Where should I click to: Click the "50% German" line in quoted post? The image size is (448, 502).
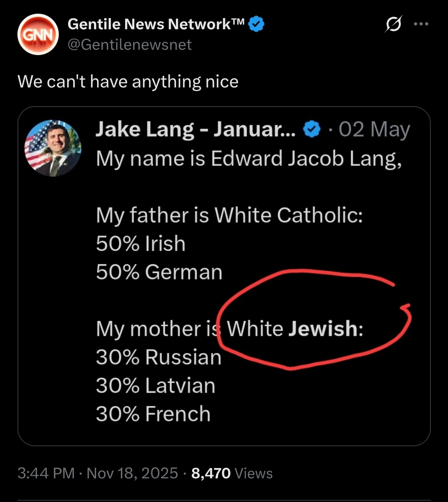pyautogui.click(x=159, y=272)
